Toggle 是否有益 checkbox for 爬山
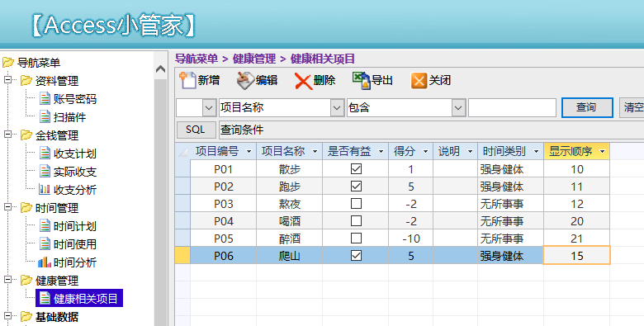644x326 pixels. [x=356, y=256]
